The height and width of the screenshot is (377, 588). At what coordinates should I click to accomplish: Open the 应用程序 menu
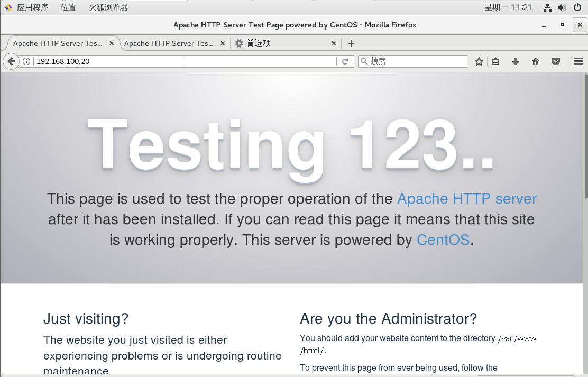(32, 7)
